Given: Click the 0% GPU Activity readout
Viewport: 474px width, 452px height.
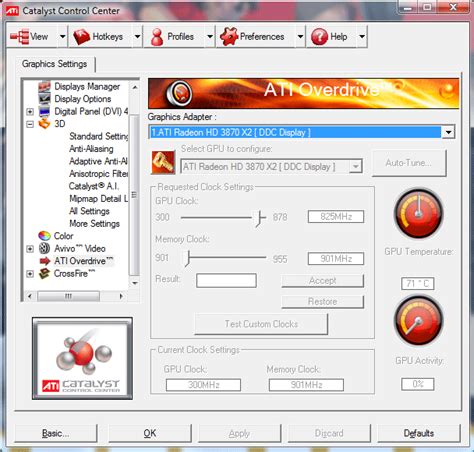Looking at the screenshot, I should click(418, 384).
